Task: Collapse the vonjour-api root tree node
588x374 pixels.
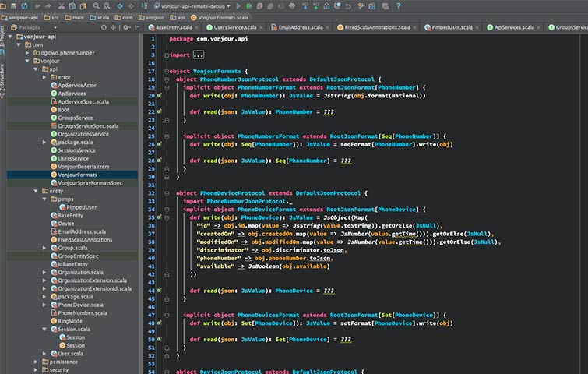Action: [x=10, y=37]
